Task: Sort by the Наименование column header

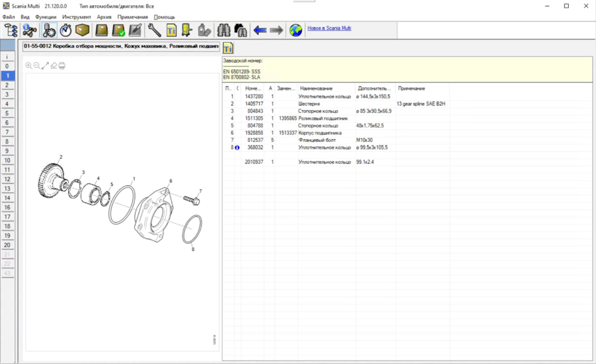Action: pos(316,88)
